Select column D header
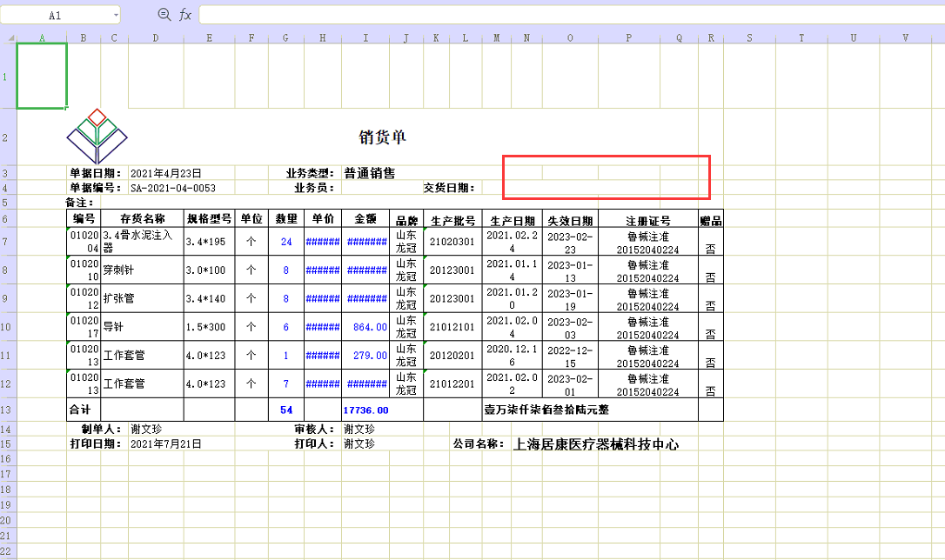This screenshot has width=945, height=560. pyautogui.click(x=156, y=38)
